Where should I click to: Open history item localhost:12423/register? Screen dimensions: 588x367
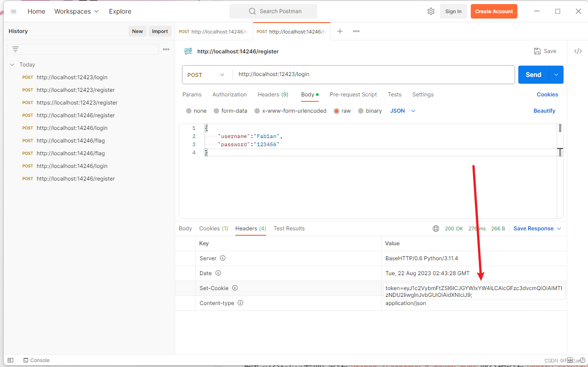point(76,90)
